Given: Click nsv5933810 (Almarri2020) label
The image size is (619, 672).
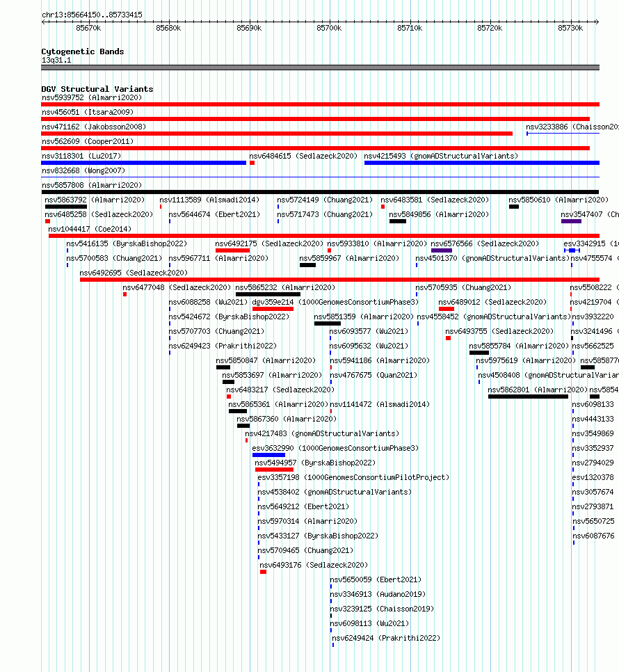Looking at the screenshot, I should (x=378, y=243).
